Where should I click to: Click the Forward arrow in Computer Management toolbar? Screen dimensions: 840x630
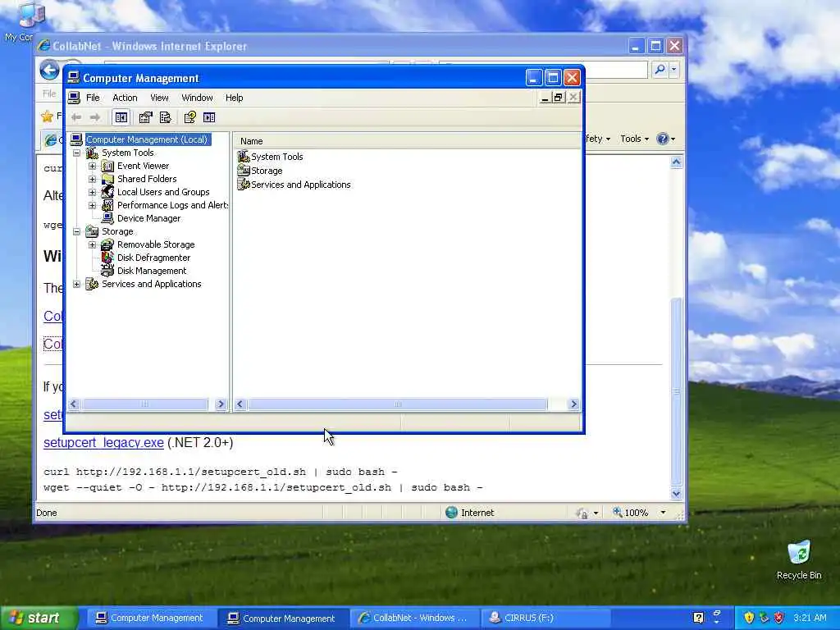coord(95,117)
